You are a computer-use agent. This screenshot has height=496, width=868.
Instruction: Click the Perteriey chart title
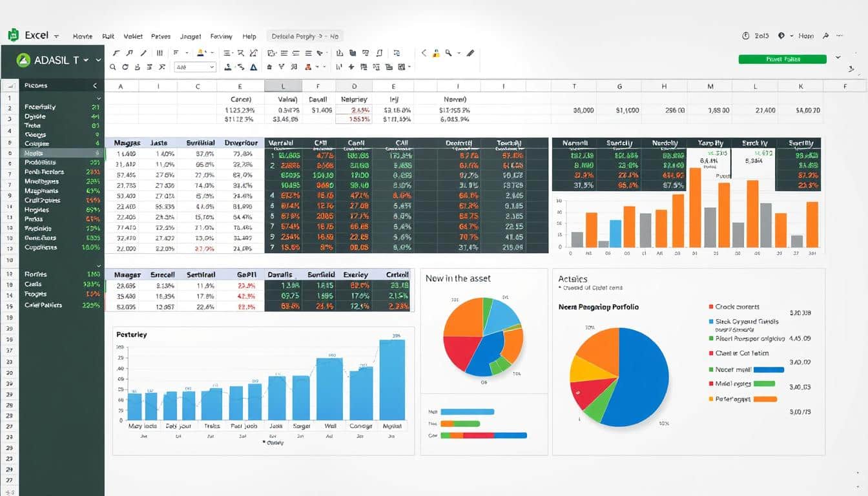tap(131, 335)
